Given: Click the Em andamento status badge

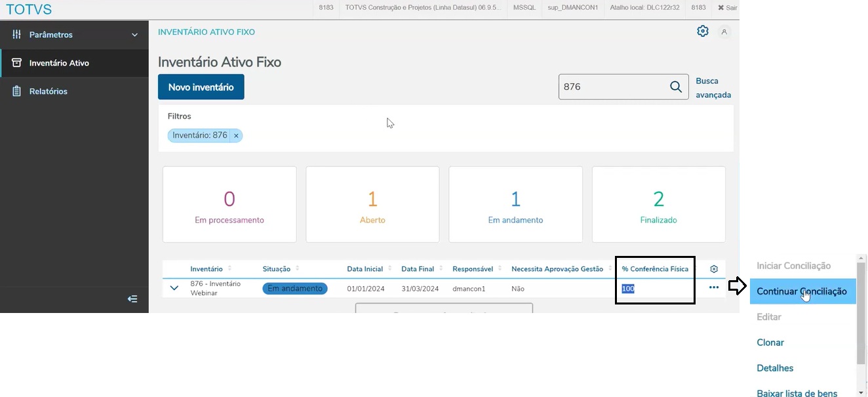Looking at the screenshot, I should [x=295, y=288].
